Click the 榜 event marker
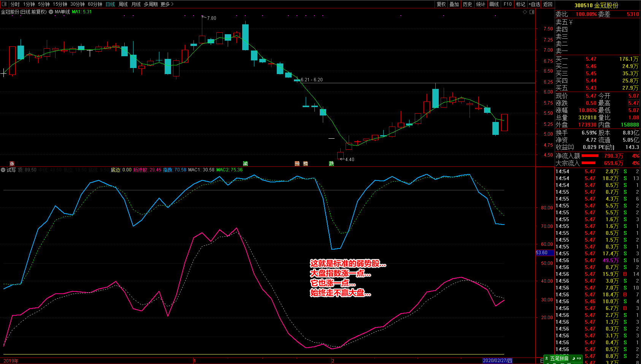 306,163
